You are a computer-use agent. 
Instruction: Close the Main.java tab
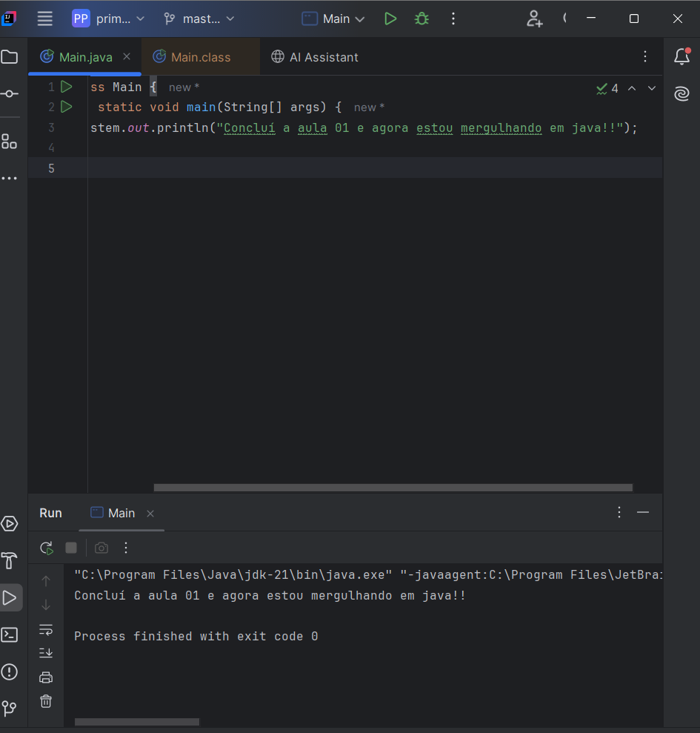127,56
